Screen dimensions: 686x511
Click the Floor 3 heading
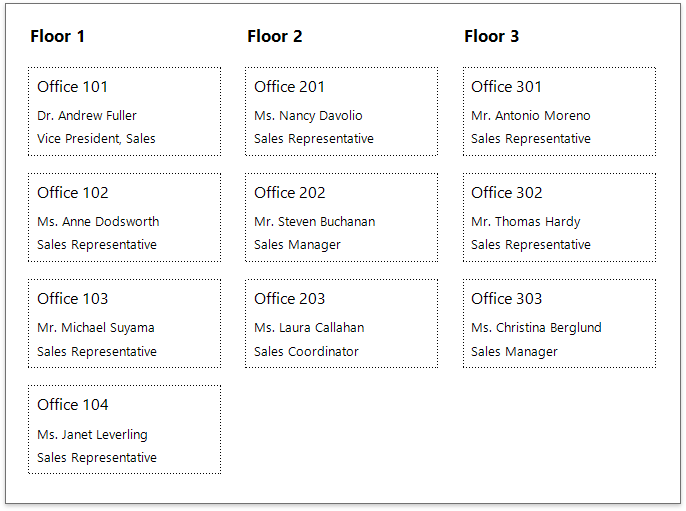pos(492,37)
